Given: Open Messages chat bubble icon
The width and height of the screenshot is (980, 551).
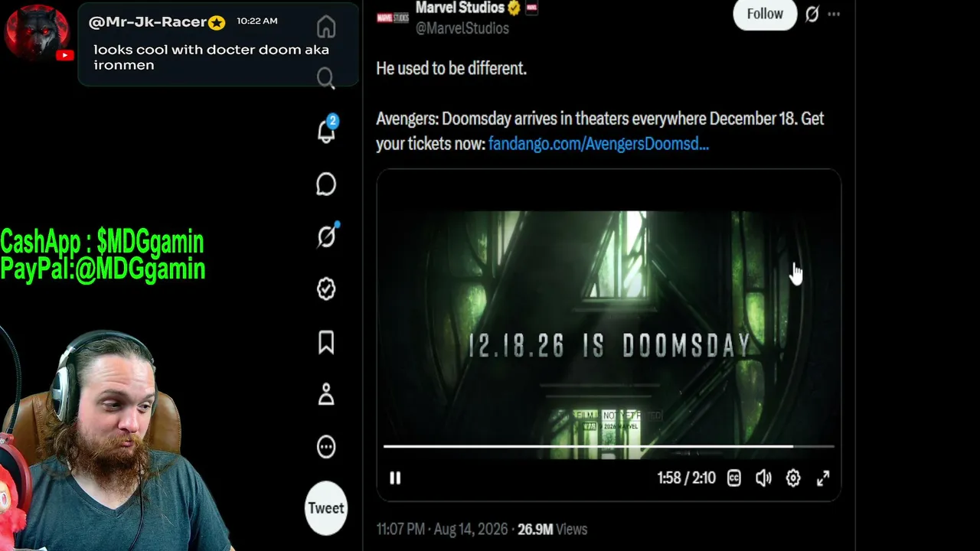Looking at the screenshot, I should coord(326,184).
